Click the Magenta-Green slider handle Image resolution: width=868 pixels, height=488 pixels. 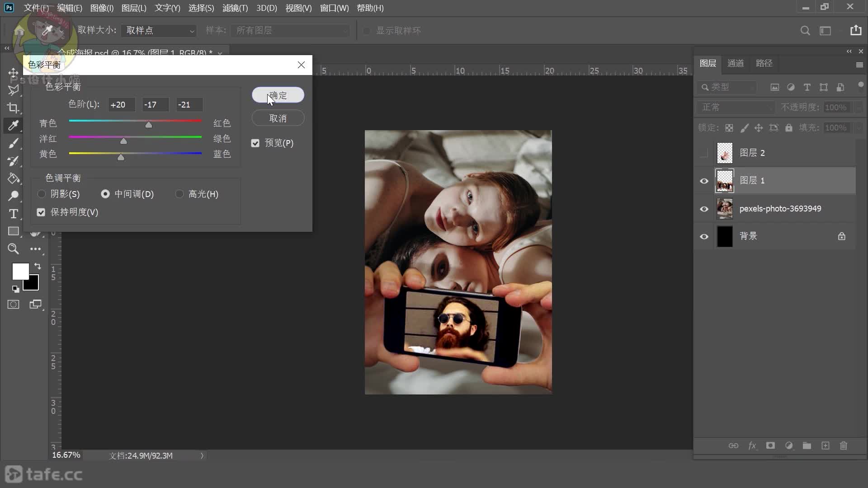point(123,141)
